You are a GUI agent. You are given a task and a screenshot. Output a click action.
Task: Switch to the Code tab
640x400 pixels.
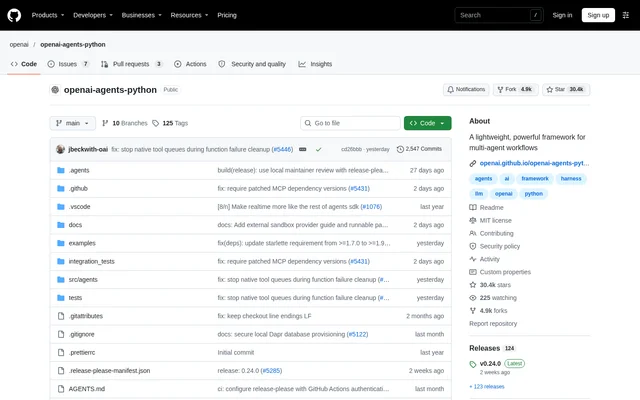coord(24,64)
